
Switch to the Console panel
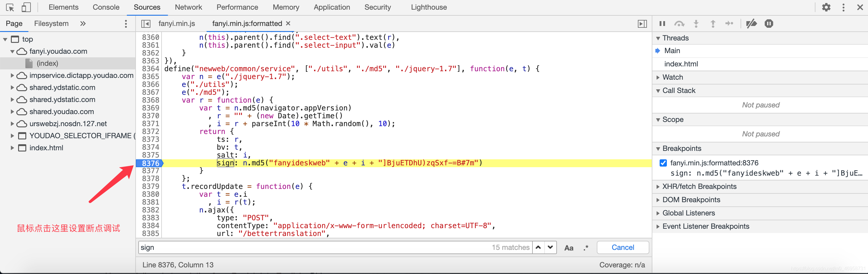pos(106,7)
